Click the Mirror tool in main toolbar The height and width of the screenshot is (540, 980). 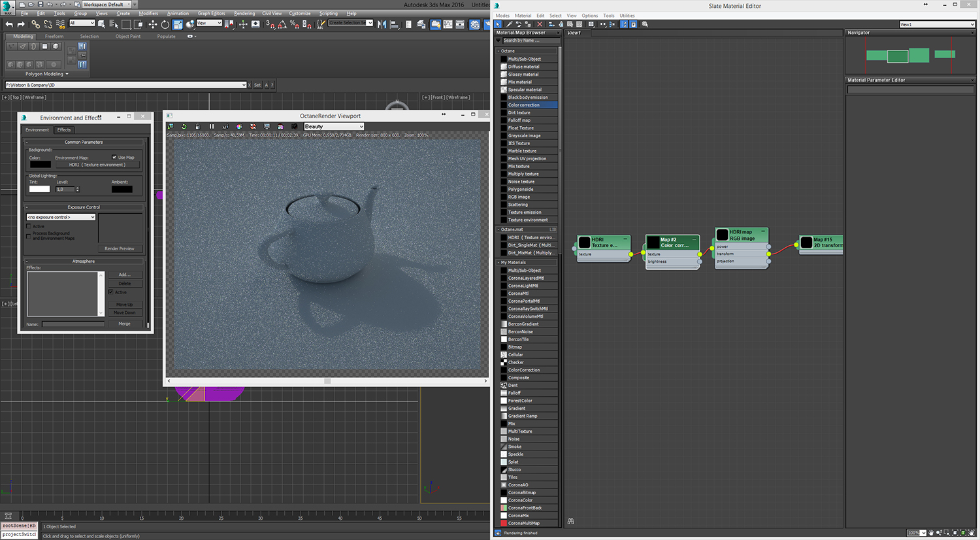pyautogui.click(x=382, y=24)
